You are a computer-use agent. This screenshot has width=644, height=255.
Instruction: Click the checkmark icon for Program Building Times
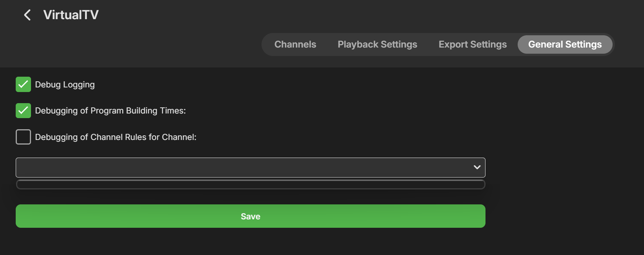pyautogui.click(x=23, y=110)
